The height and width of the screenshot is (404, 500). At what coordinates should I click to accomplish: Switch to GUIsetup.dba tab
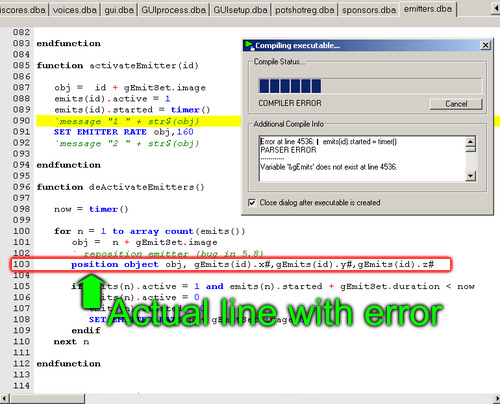[x=240, y=10]
